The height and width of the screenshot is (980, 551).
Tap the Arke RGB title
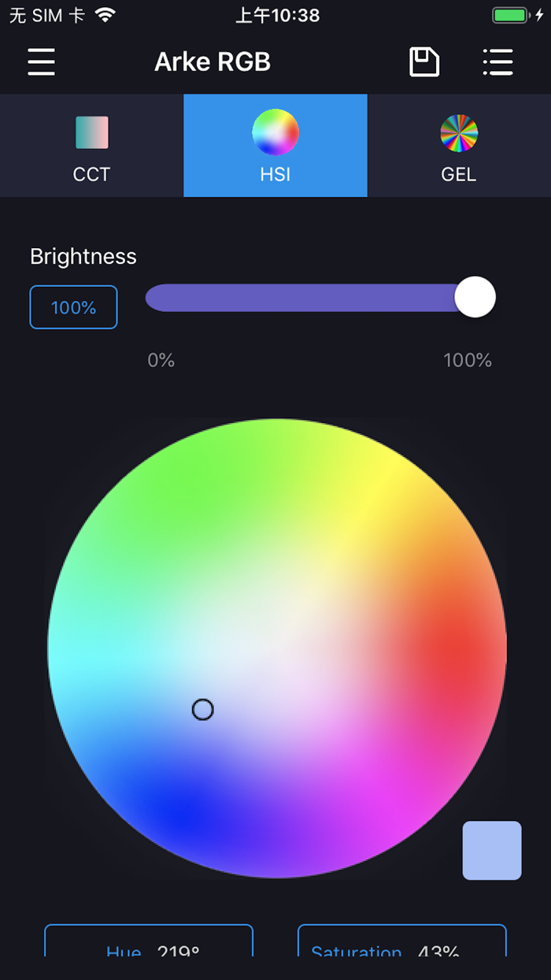click(x=213, y=61)
